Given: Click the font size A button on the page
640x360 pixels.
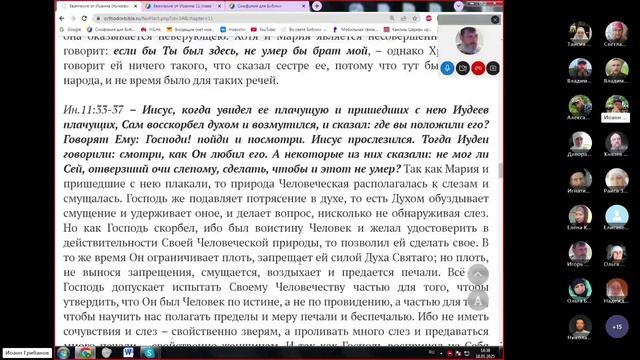Looking at the screenshot, I should click(x=478, y=300).
